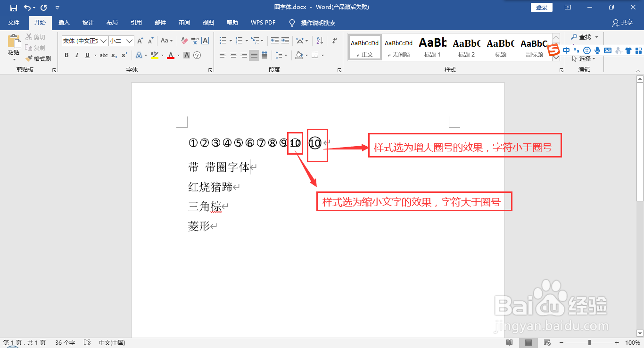Decrease paragraph indent

[275, 41]
